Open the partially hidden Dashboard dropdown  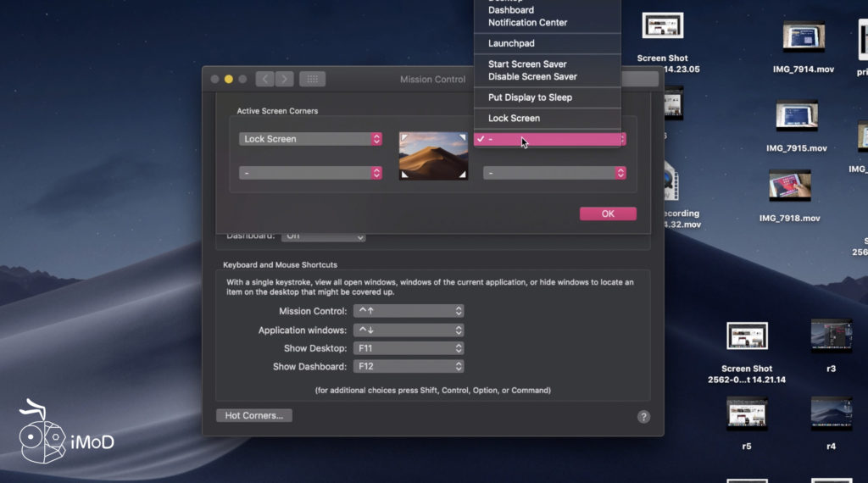[323, 237]
